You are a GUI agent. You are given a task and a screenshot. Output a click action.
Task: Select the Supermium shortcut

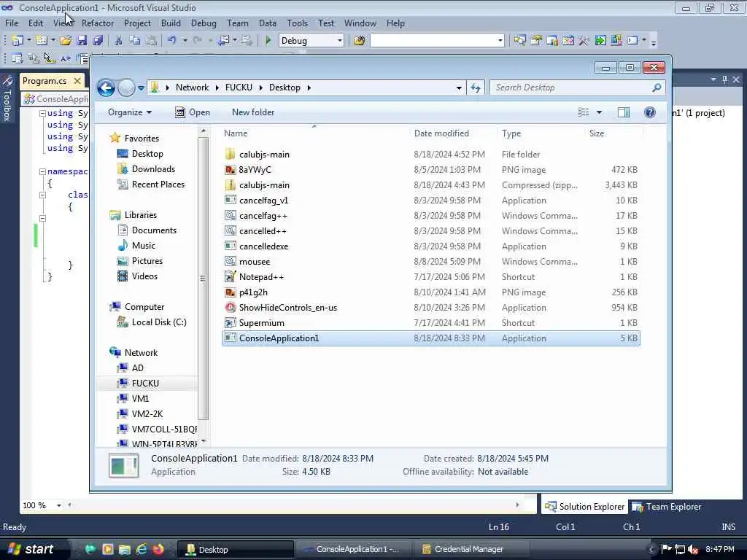tap(431, 323)
